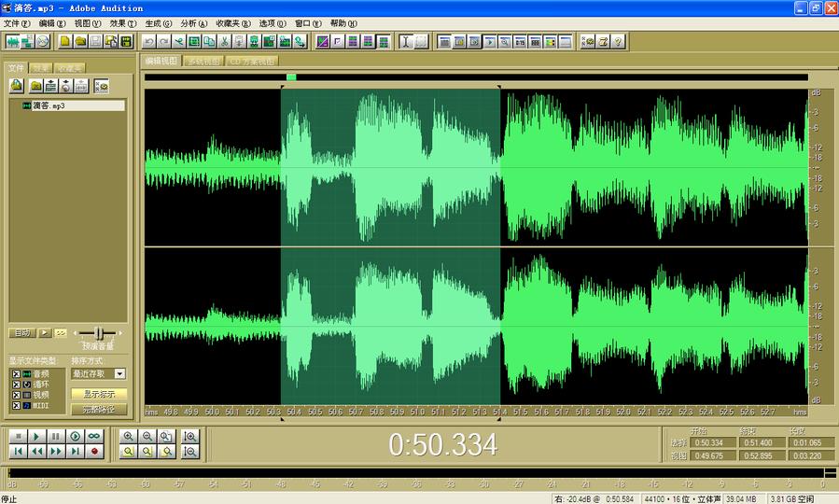Screen dimensions: 839x504
Task: Click the undo arrow in toolbar
Action: [149, 41]
